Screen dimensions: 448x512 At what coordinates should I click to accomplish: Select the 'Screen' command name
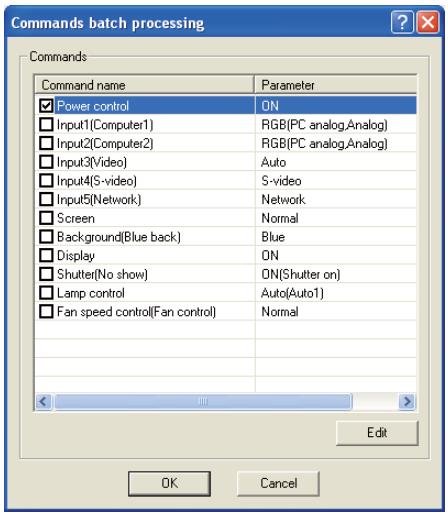point(76,218)
